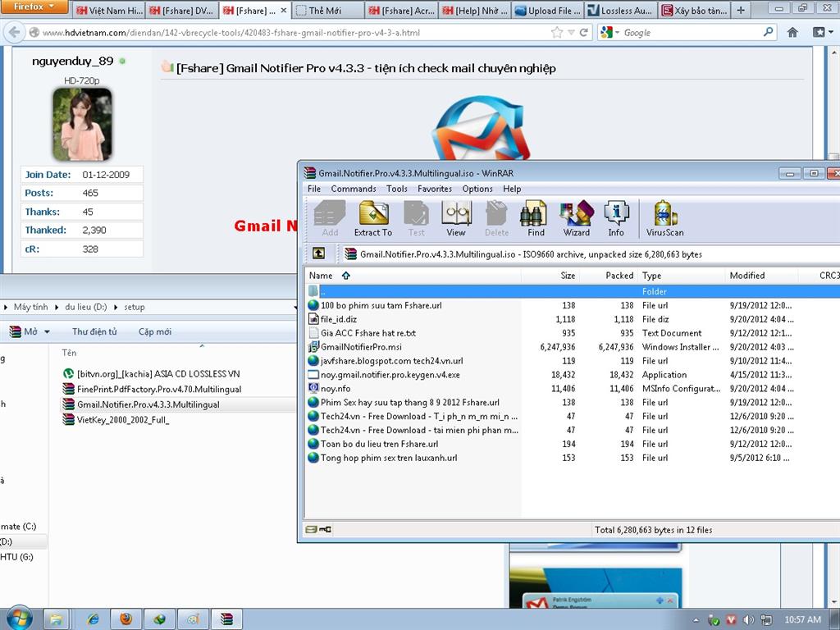Click the Windows Start orb
840x630 pixels.
(x=20, y=619)
